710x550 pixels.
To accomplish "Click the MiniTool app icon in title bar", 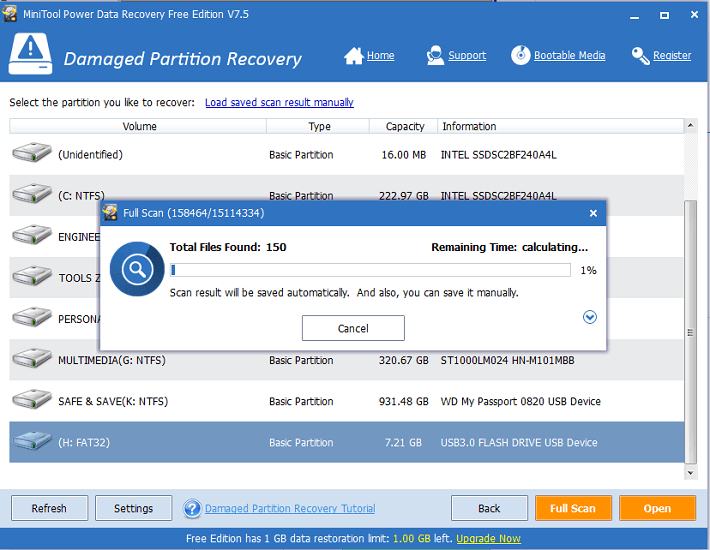I will click(x=10, y=14).
